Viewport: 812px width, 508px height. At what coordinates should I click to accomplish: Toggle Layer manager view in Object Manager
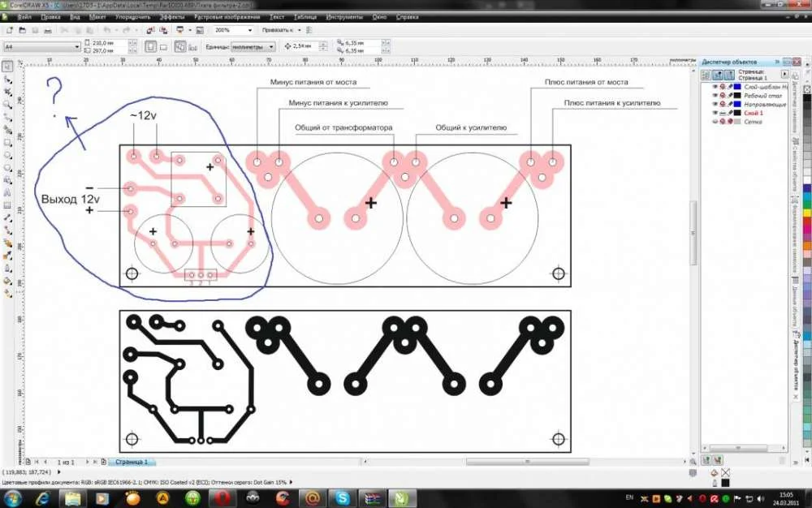click(x=730, y=75)
